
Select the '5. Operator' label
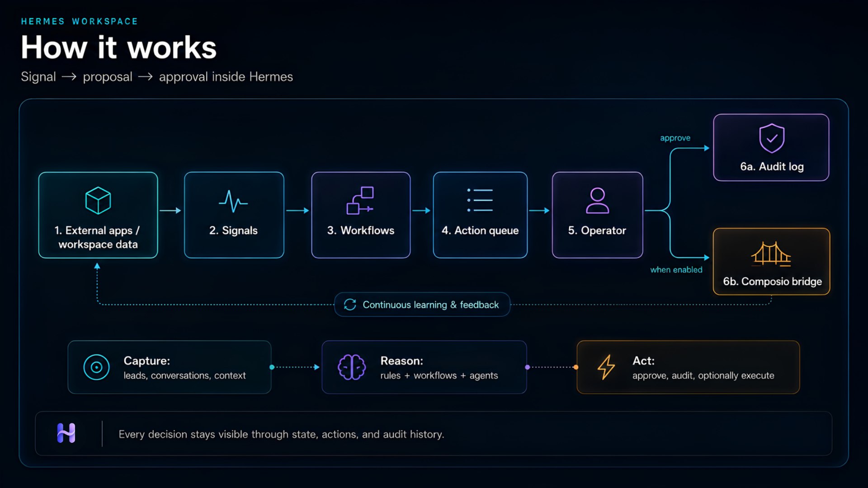597,230
